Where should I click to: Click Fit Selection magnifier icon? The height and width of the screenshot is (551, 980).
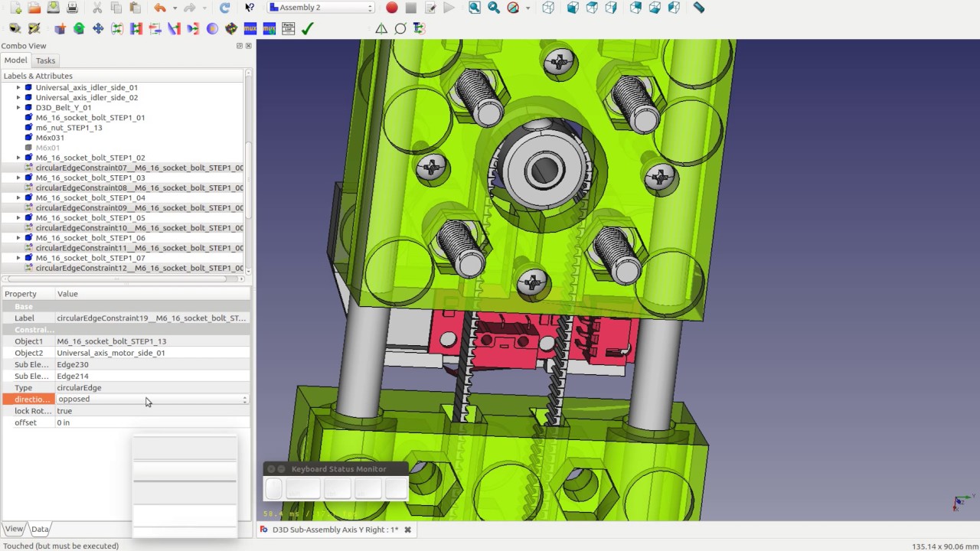[x=494, y=8]
